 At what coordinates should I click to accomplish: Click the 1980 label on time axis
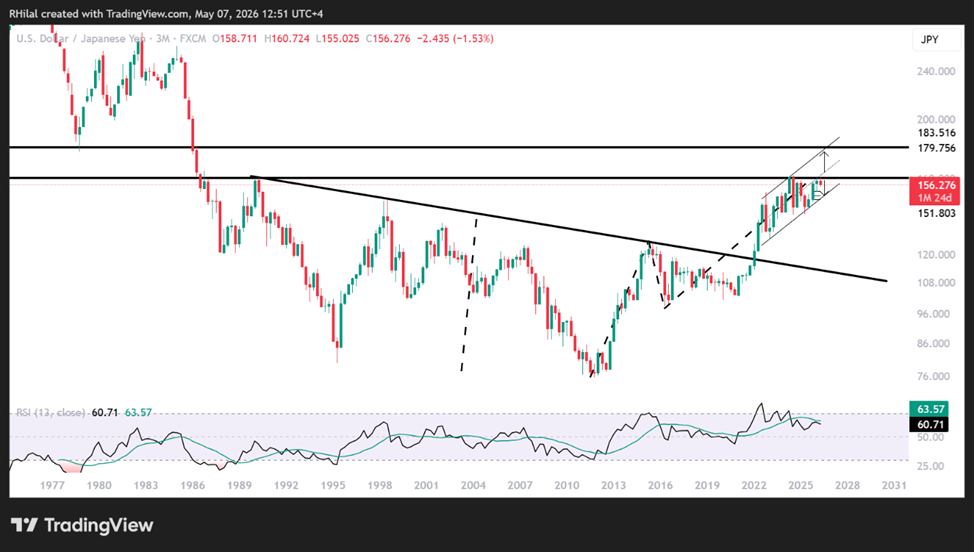pos(99,485)
